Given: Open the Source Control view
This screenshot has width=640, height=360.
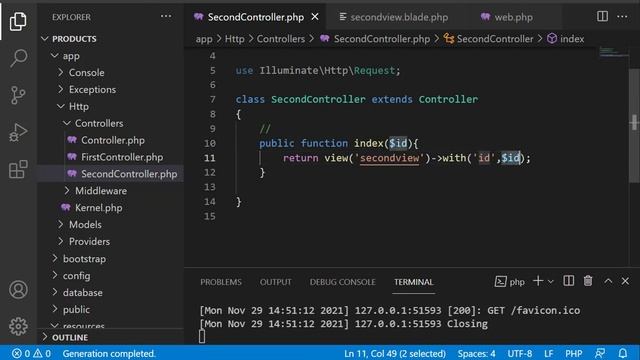Looking at the screenshot, I should [x=18, y=95].
